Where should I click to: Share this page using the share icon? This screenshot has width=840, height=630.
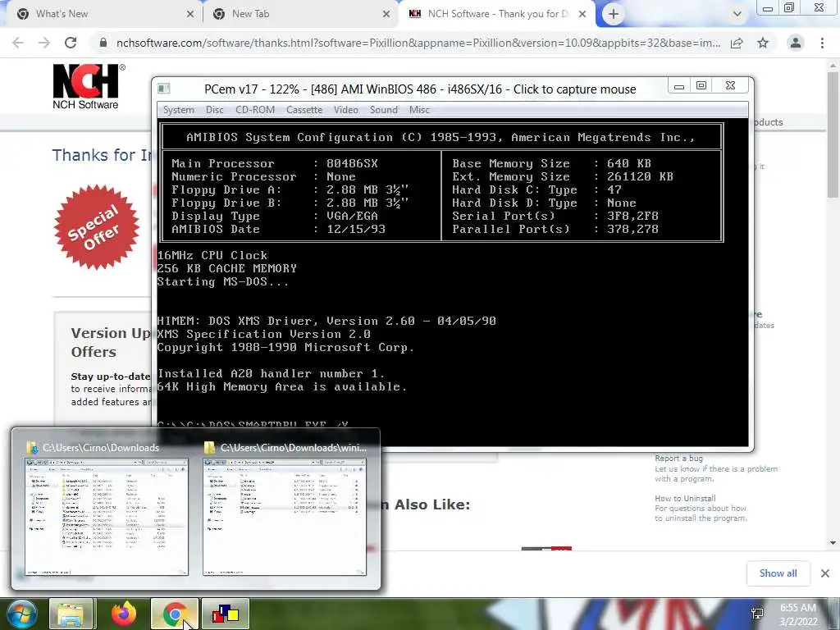tap(737, 43)
